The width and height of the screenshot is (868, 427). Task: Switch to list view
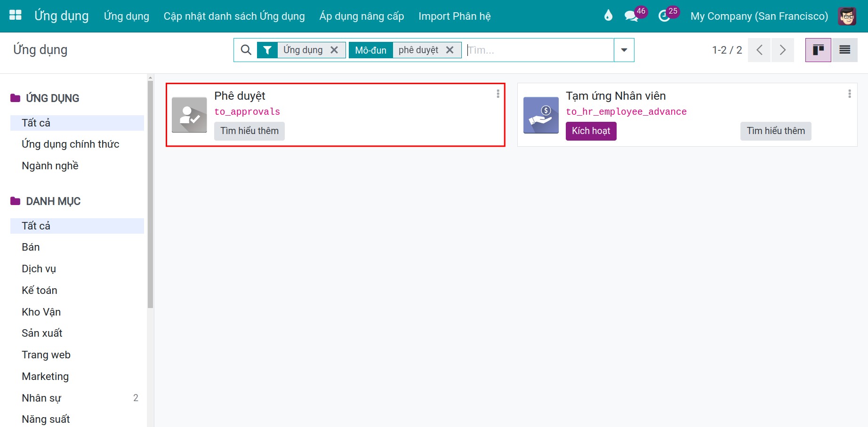point(844,50)
